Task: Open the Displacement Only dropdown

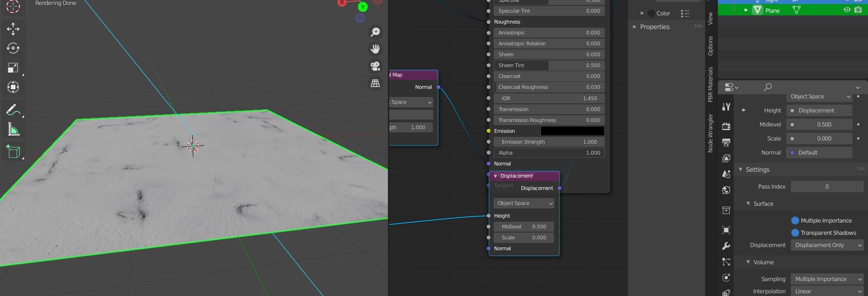Action: point(827,245)
